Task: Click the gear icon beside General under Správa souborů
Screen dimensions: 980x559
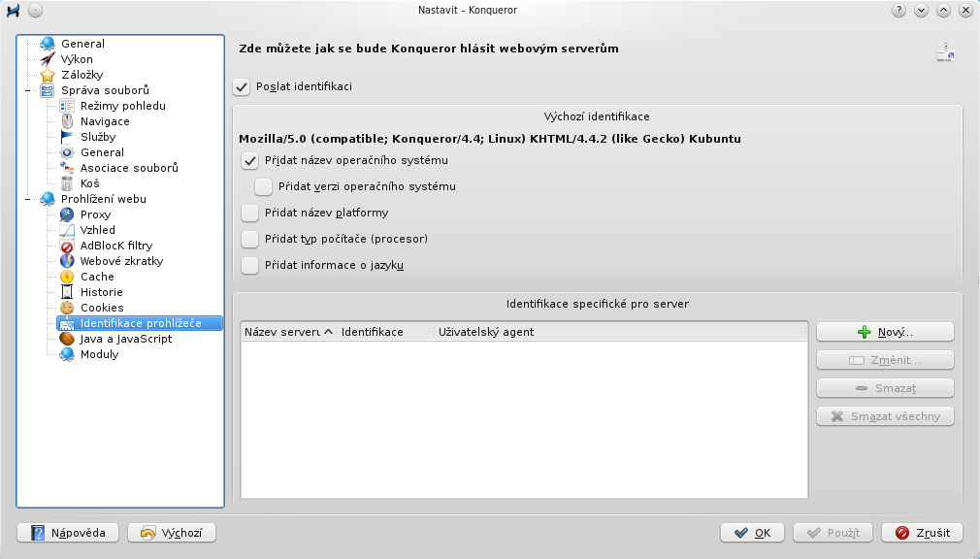Action: (67, 152)
